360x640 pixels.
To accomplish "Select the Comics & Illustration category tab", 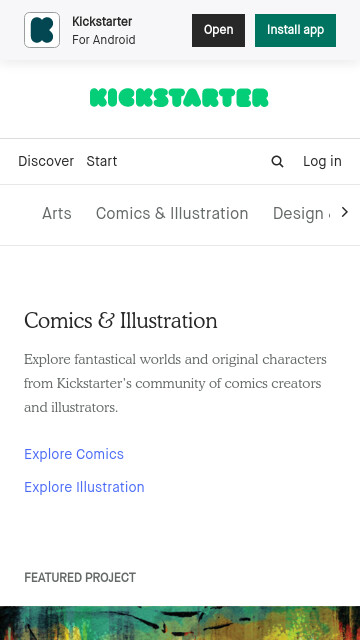I will [x=172, y=213].
